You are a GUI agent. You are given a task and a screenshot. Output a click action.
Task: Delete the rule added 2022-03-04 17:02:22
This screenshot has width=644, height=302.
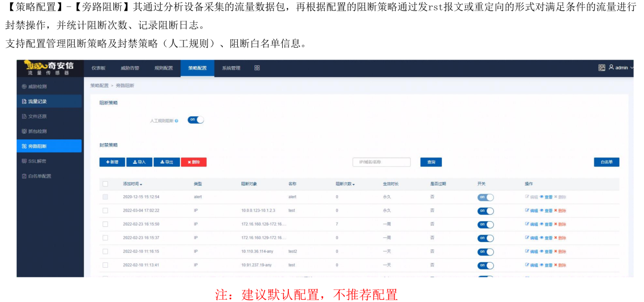(x=560, y=211)
